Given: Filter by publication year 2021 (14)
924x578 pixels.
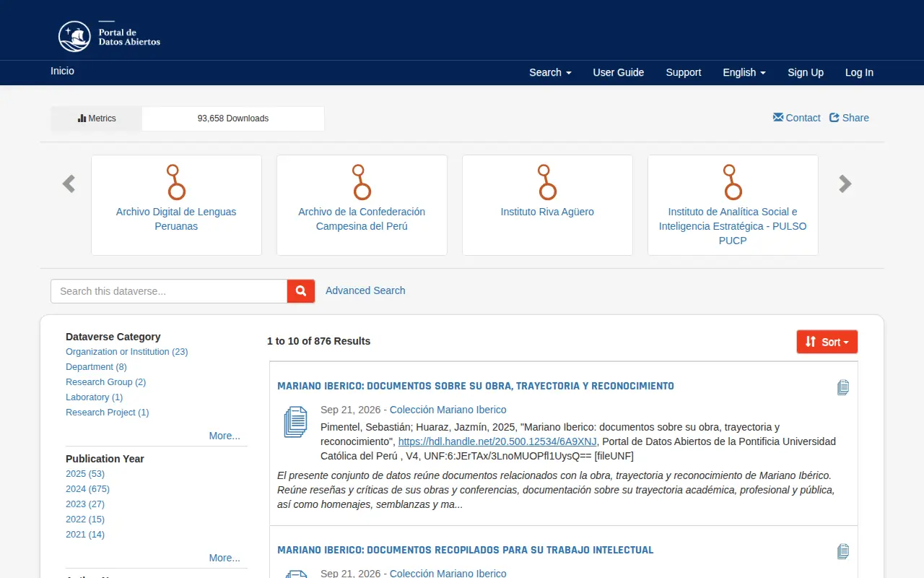Looking at the screenshot, I should coord(85,535).
